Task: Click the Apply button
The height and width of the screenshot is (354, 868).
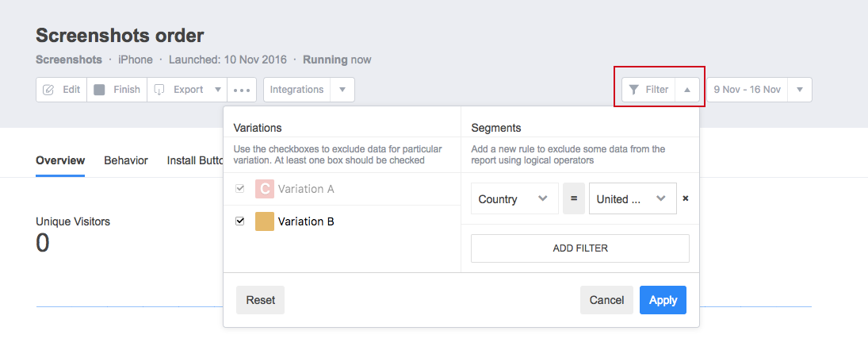Action: (x=663, y=300)
